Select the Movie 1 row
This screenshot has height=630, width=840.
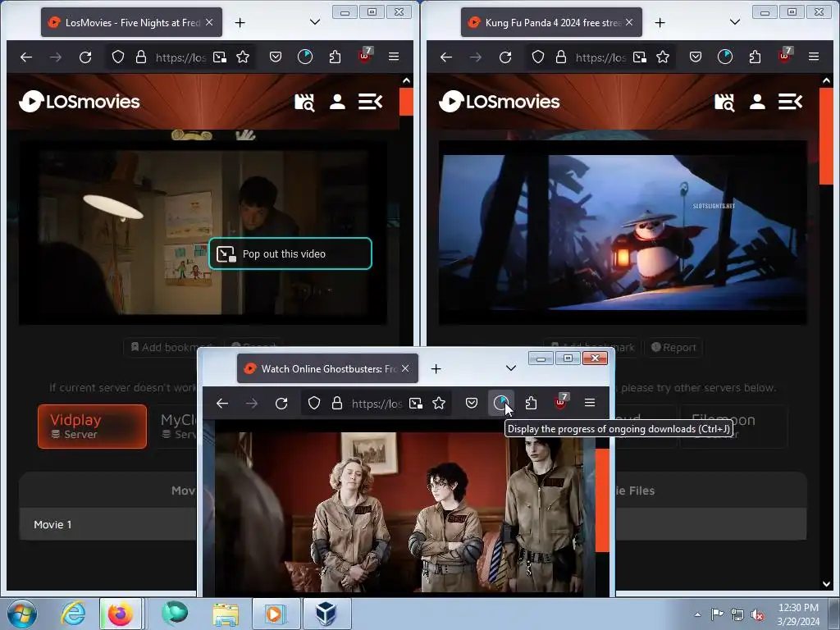(x=107, y=524)
